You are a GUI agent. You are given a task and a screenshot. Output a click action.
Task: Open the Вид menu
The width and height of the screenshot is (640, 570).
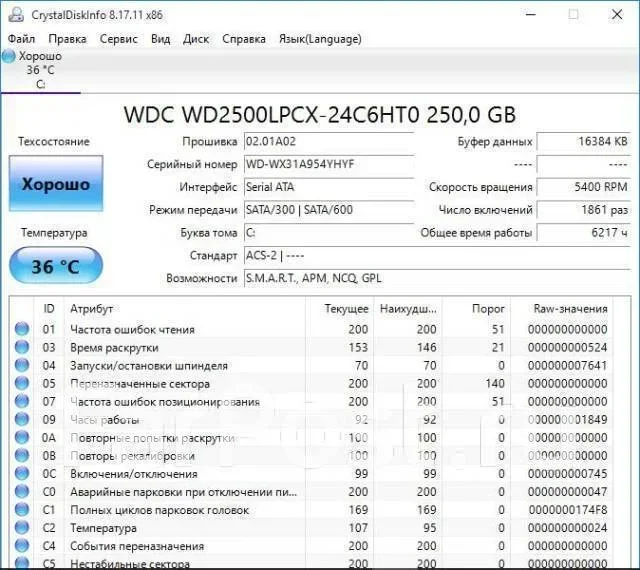[160, 39]
